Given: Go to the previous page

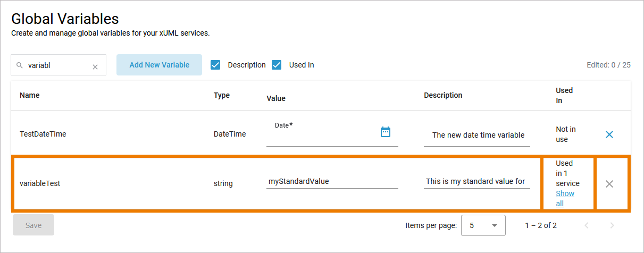Looking at the screenshot, I should [587, 225].
